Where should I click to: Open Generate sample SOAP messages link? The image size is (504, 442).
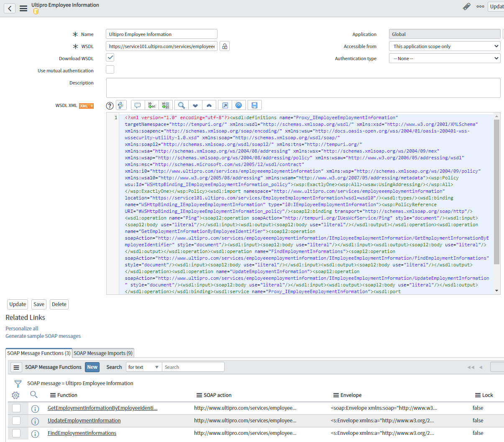(x=43, y=336)
